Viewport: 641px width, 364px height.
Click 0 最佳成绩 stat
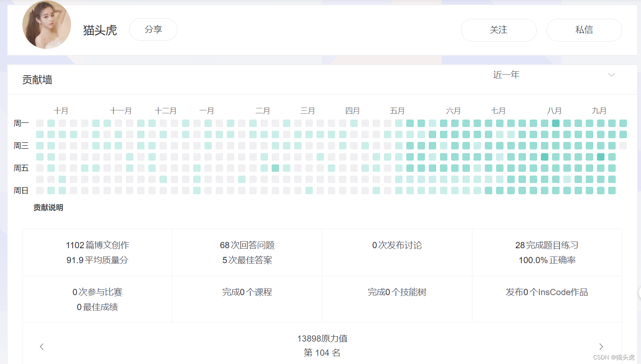(x=98, y=307)
